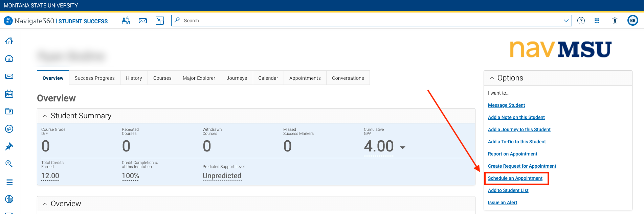Click Add a Journey to this Student
The height and width of the screenshot is (214, 644).
pos(519,129)
